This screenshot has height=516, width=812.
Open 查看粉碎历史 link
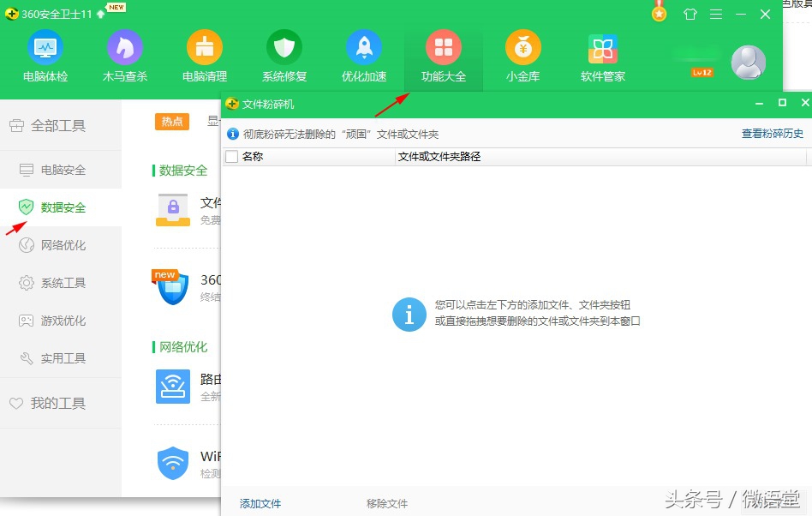pos(772,134)
